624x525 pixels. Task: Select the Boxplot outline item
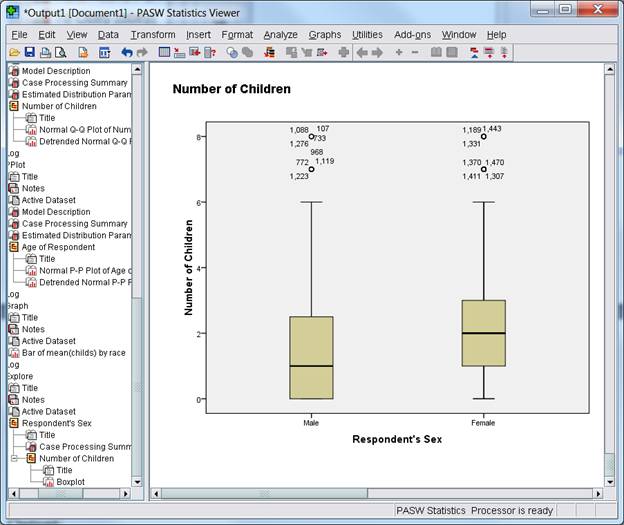coord(70,482)
